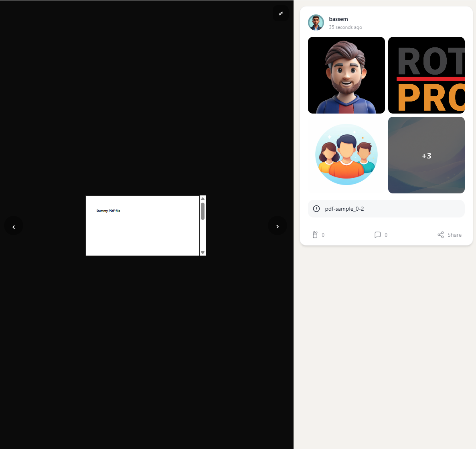Open comments via speech bubble icon

pos(377,235)
